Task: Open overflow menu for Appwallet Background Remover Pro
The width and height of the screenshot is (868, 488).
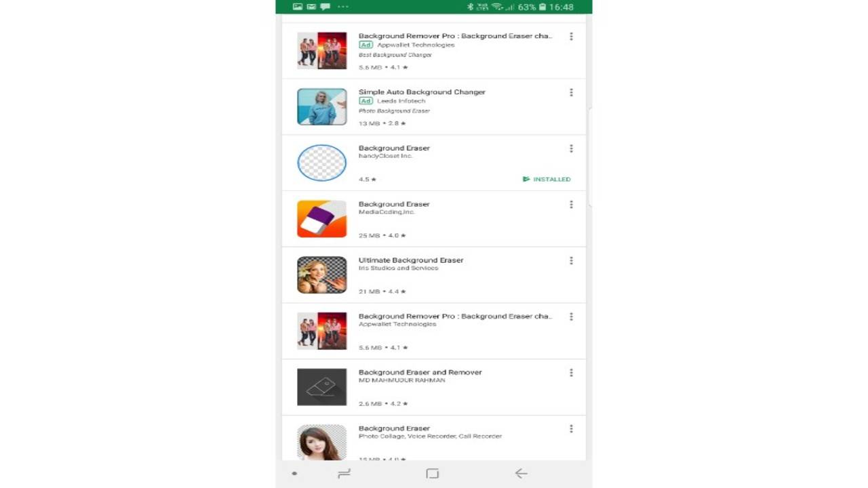Action: click(x=571, y=317)
